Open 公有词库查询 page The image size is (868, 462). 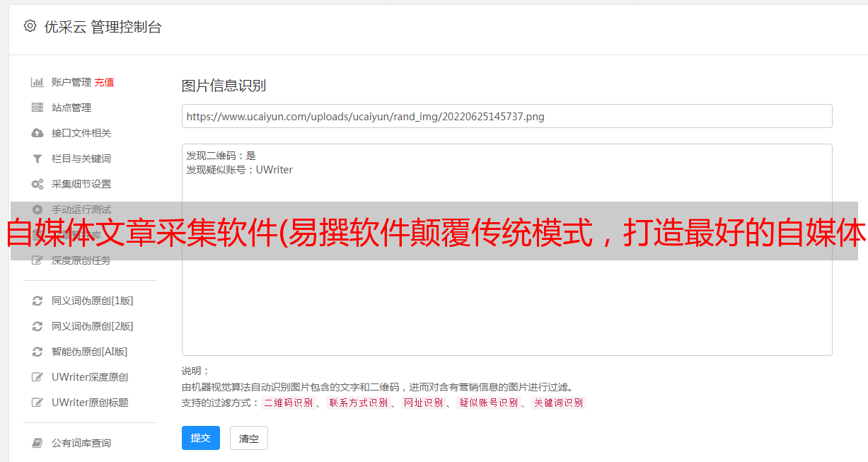tap(81, 443)
